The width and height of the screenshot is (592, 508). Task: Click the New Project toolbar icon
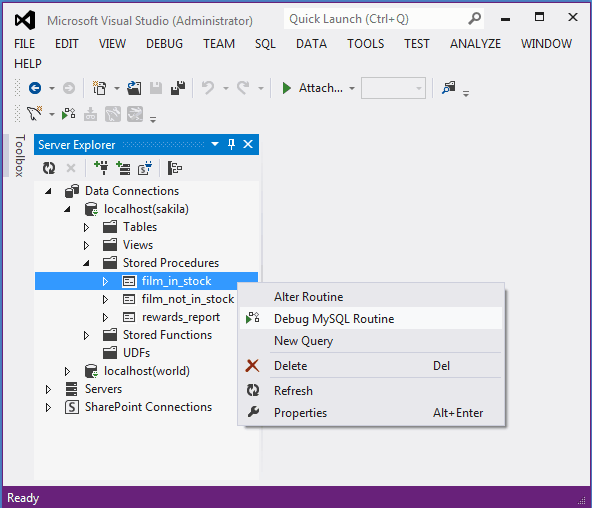click(x=100, y=88)
